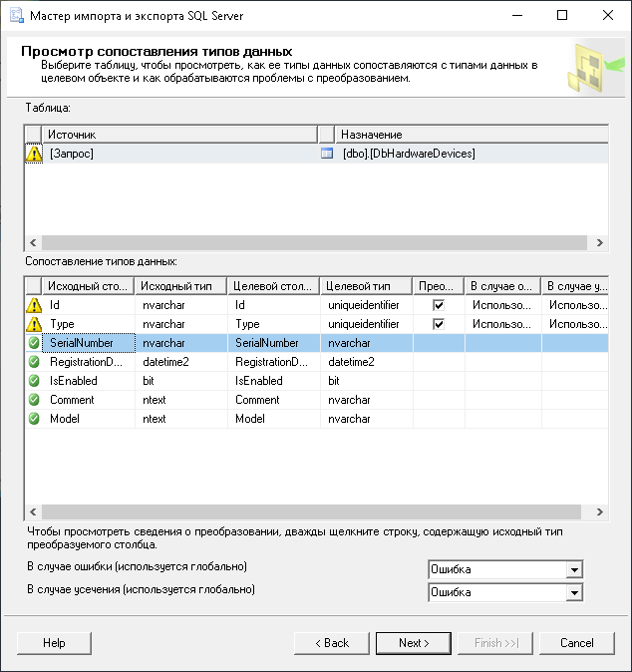Viewport: 632px width, 672px height.
Task: Toggle the conversion checkbox in the Type row
Action: 438,324
